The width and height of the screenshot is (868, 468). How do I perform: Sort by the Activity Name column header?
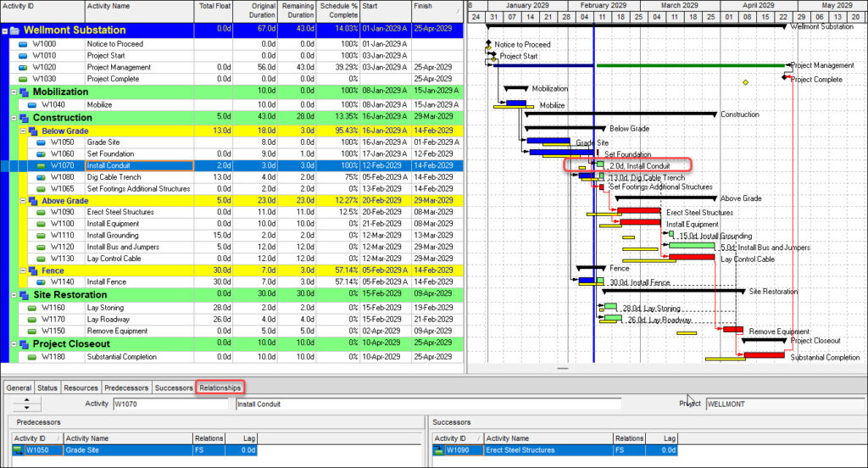140,11
